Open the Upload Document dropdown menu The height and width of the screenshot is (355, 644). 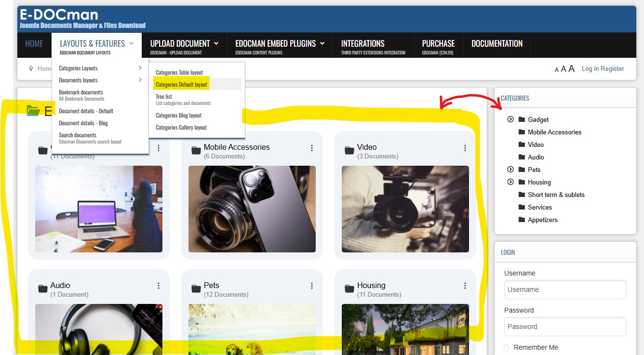[184, 46]
